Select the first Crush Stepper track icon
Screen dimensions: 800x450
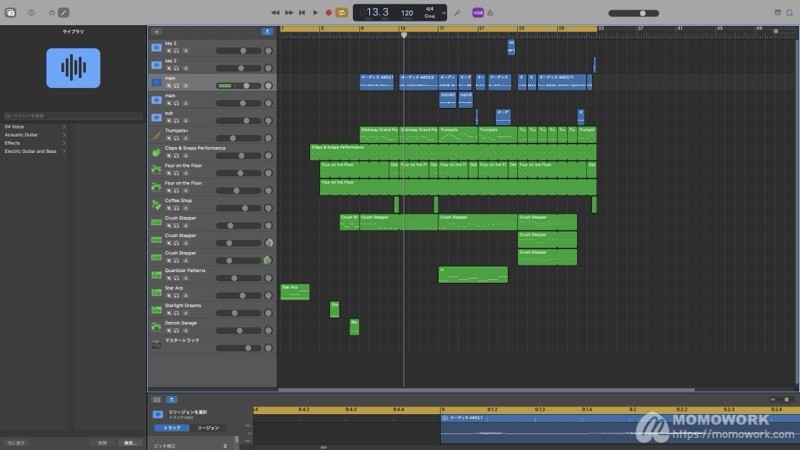157,222
